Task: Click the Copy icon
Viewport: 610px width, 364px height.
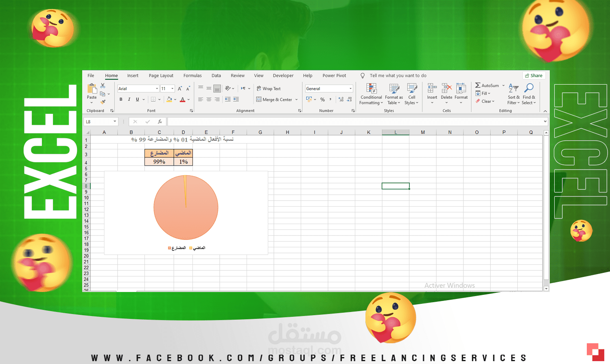Action: (x=103, y=94)
